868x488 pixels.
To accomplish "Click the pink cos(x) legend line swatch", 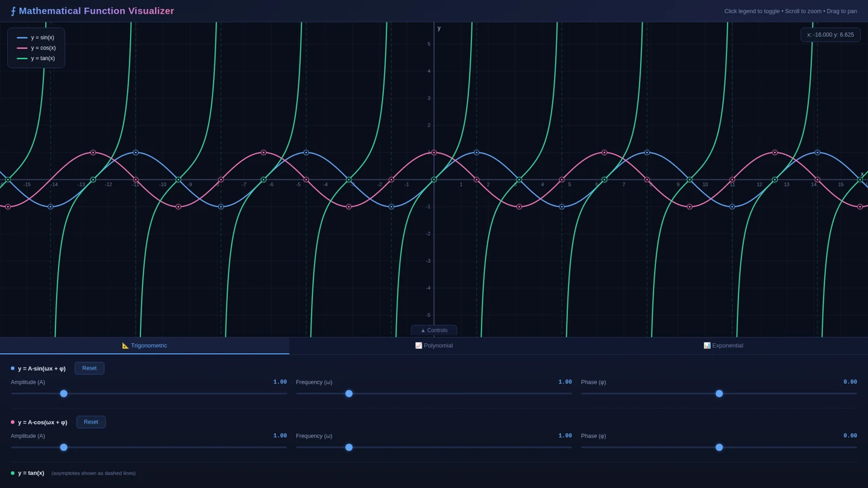I will tap(22, 48).
